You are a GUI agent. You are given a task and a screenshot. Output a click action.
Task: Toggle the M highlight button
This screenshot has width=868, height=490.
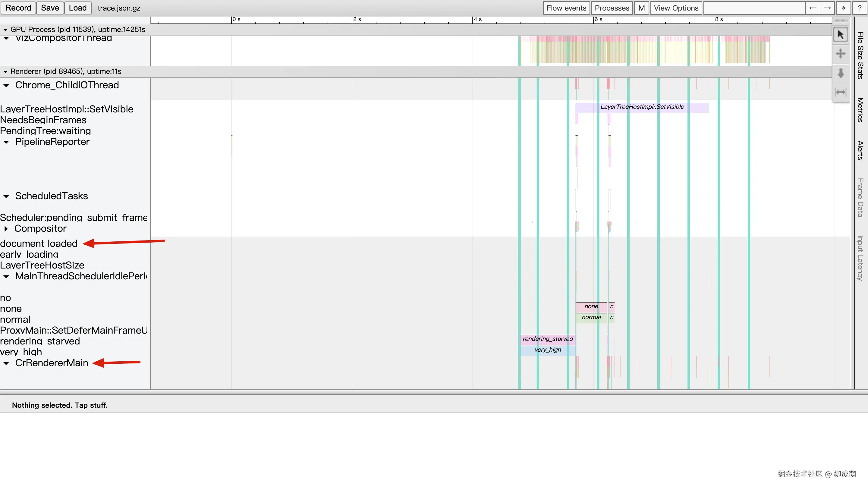coord(641,8)
